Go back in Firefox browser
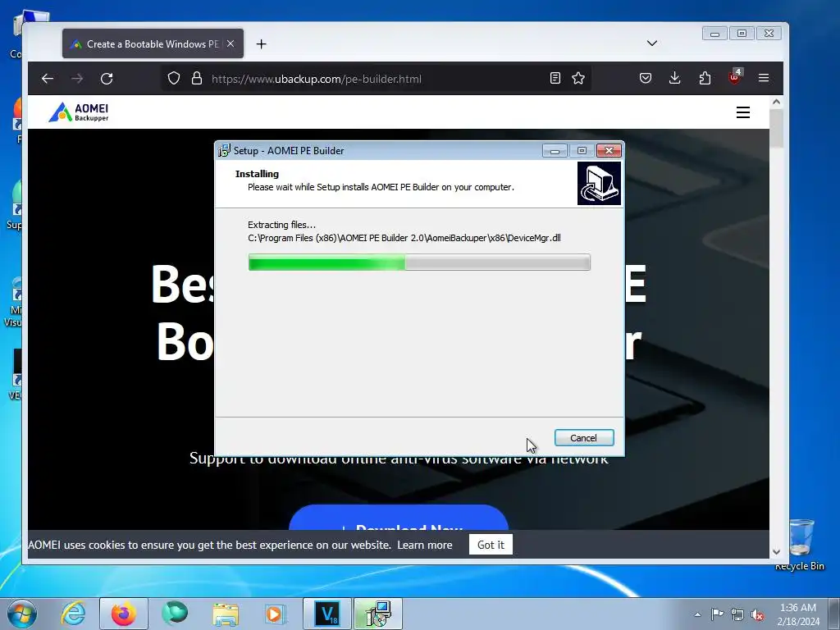This screenshot has width=840, height=630. 48,79
